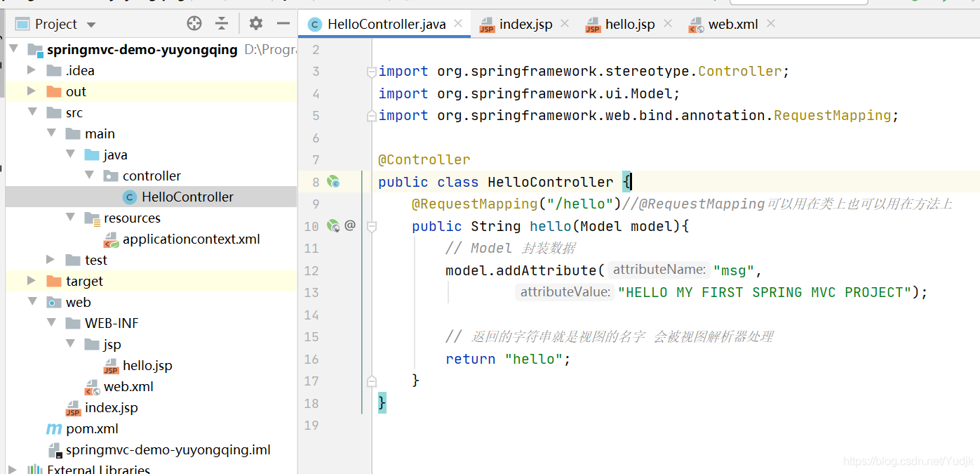The image size is (980, 474).
Task: Fold the import block on line 3
Action: tap(372, 71)
